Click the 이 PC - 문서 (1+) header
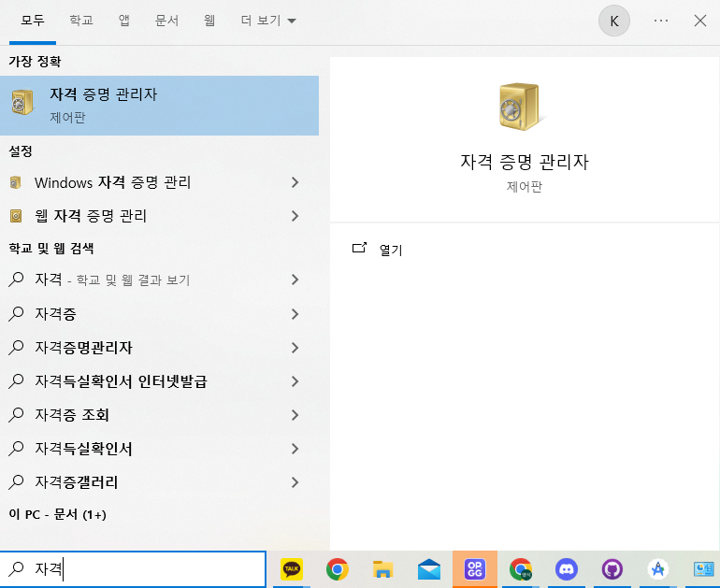Image resolution: width=720 pixels, height=588 pixels. click(57, 514)
